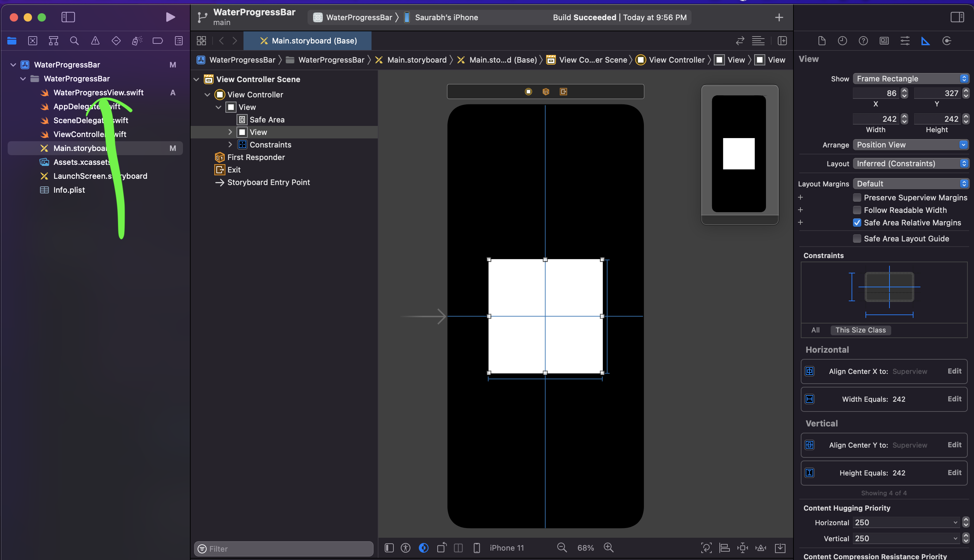Open the Arrange Position View dropdown

pyautogui.click(x=911, y=145)
